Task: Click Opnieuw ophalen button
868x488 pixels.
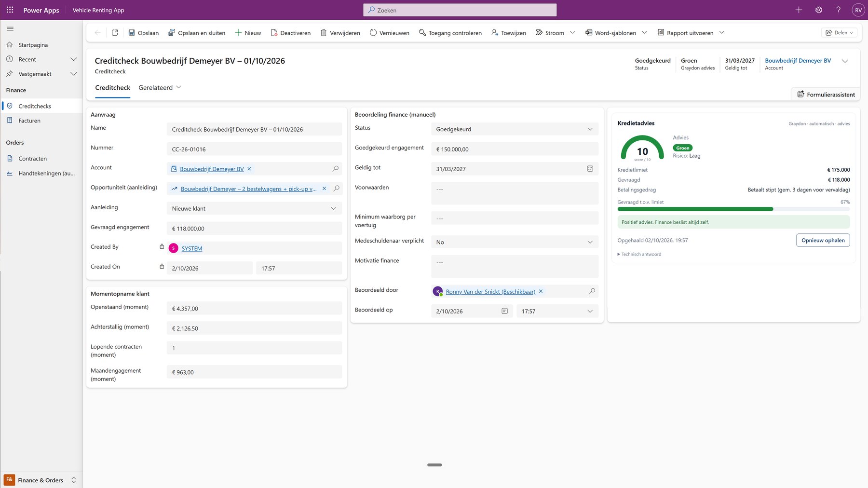Action: [823, 240]
